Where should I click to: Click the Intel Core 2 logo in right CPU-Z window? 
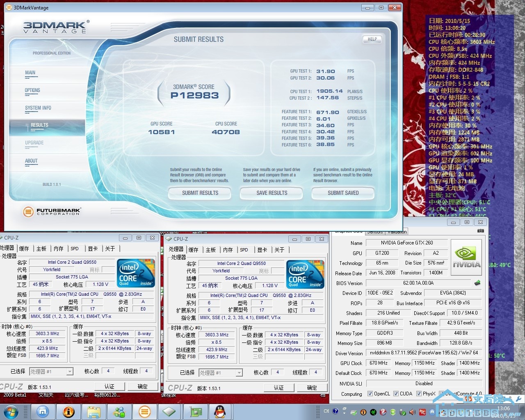coord(305,274)
